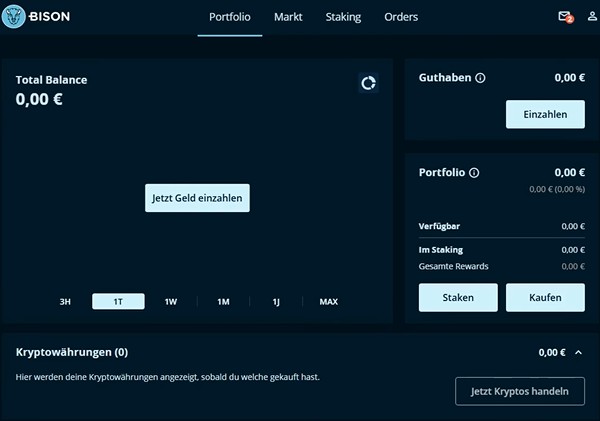Select the 3H chart range
This screenshot has width=600, height=421.
65,302
